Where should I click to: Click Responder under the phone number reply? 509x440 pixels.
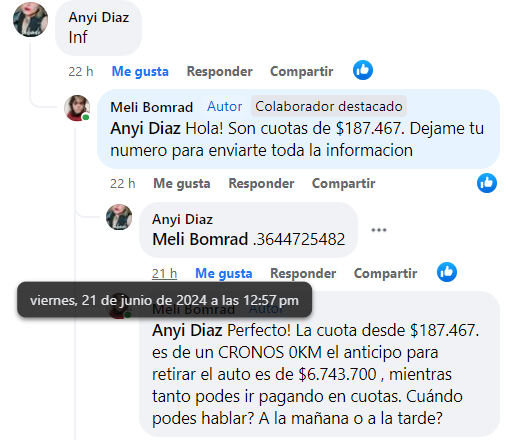[x=303, y=273]
